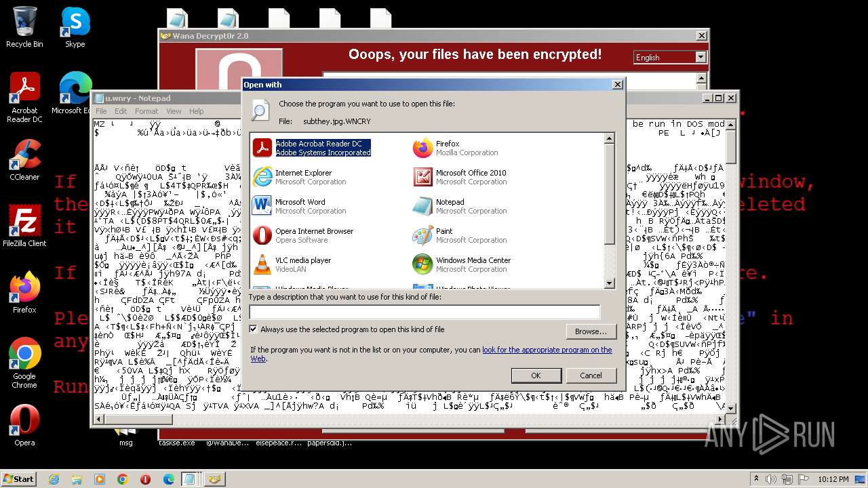The width and height of the screenshot is (868, 488).
Task: Open Notepad Edit menu
Action: [x=121, y=111]
